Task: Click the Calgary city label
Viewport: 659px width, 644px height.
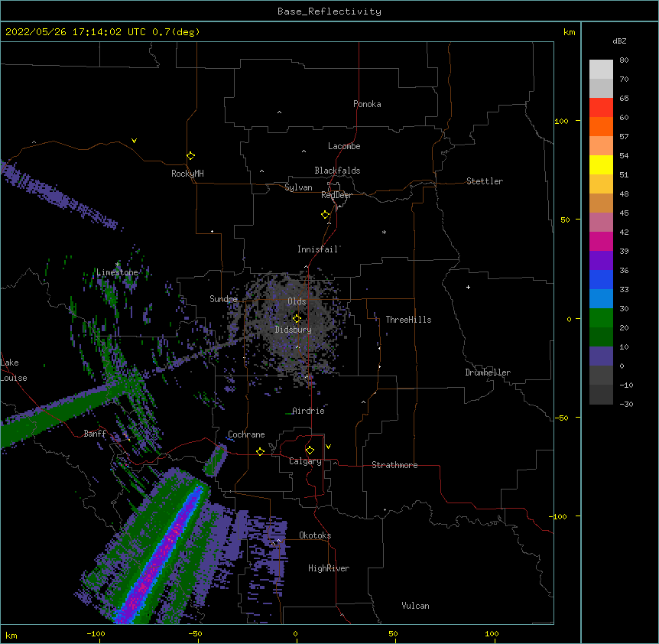Action: [305, 461]
